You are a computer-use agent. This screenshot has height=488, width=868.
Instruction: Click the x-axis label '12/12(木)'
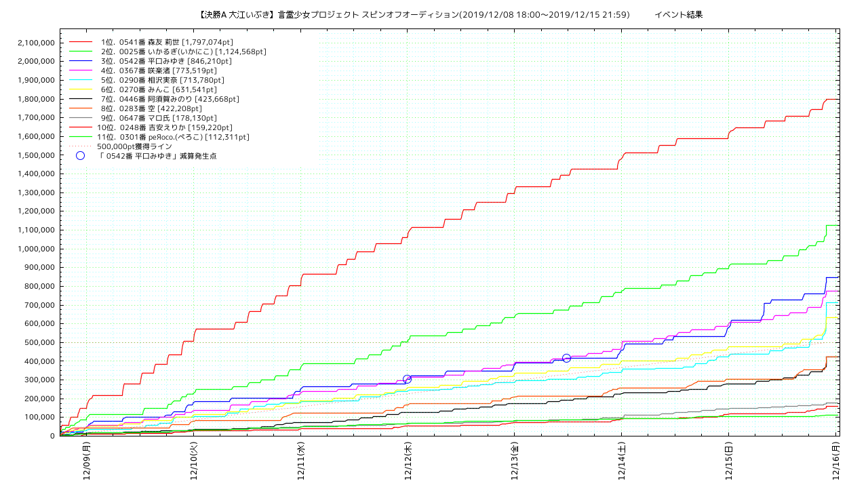[408, 462]
